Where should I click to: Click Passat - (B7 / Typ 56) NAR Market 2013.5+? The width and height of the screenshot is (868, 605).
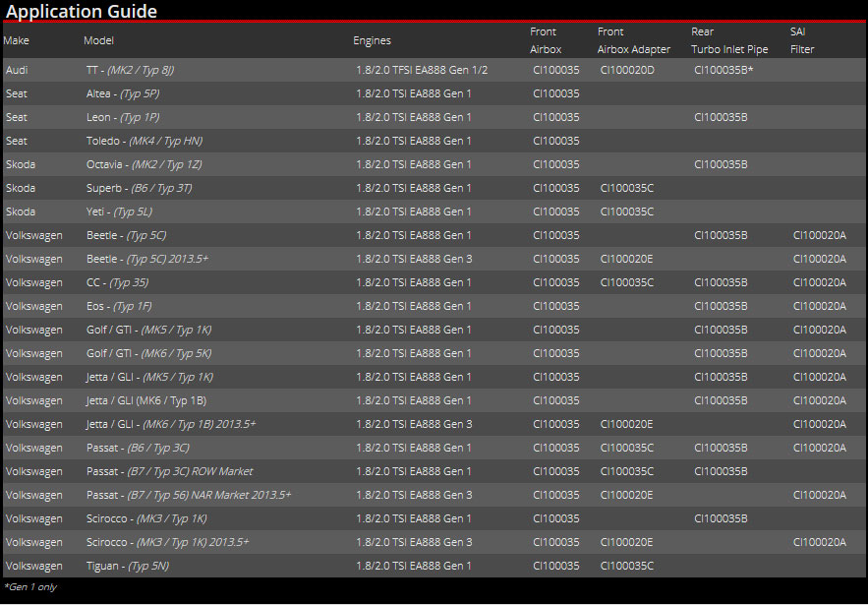pos(189,495)
